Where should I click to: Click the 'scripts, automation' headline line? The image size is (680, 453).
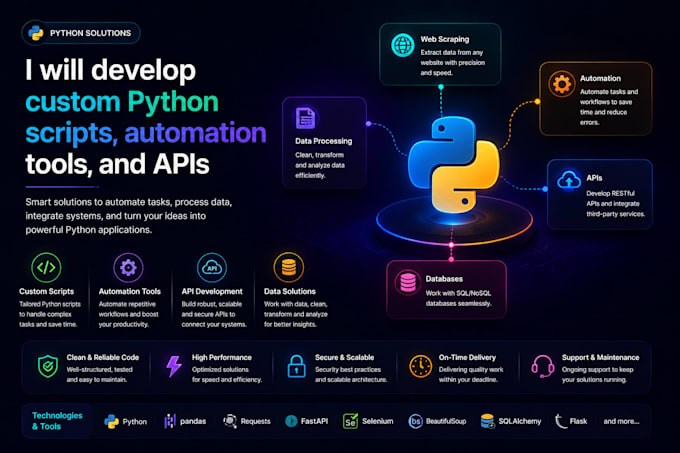146,133
